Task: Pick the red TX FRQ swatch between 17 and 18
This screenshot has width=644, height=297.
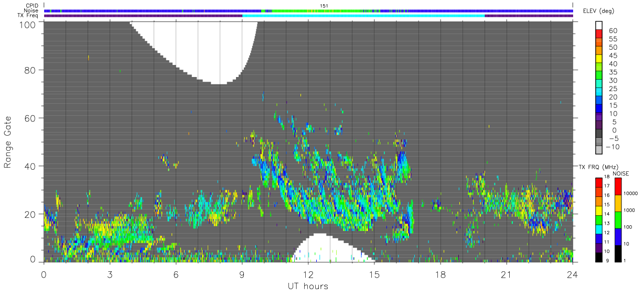Action: [x=598, y=182]
